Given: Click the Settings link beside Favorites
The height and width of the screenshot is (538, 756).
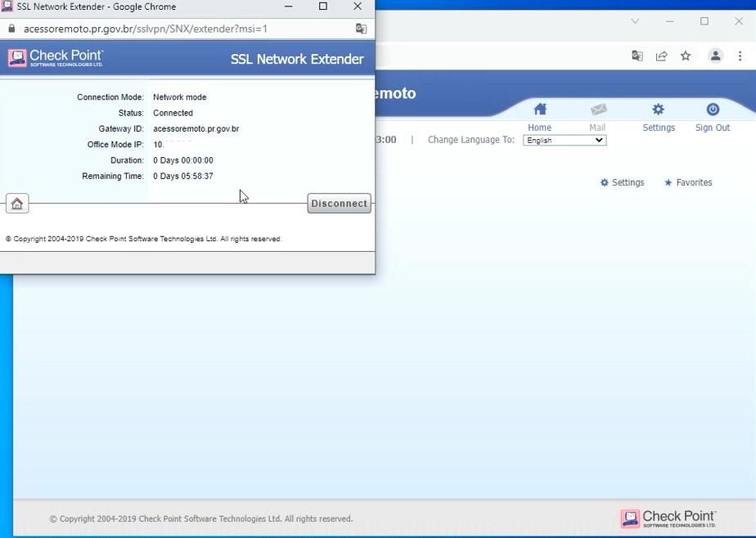Looking at the screenshot, I should [x=622, y=182].
